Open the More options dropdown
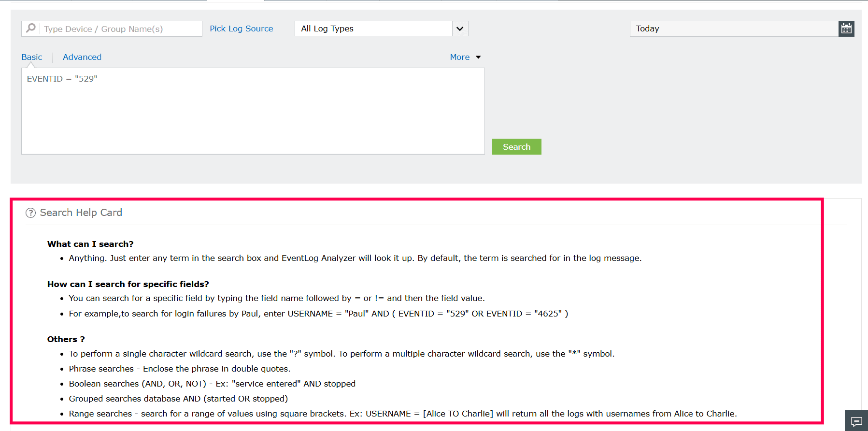This screenshot has height=431, width=868. click(460, 57)
